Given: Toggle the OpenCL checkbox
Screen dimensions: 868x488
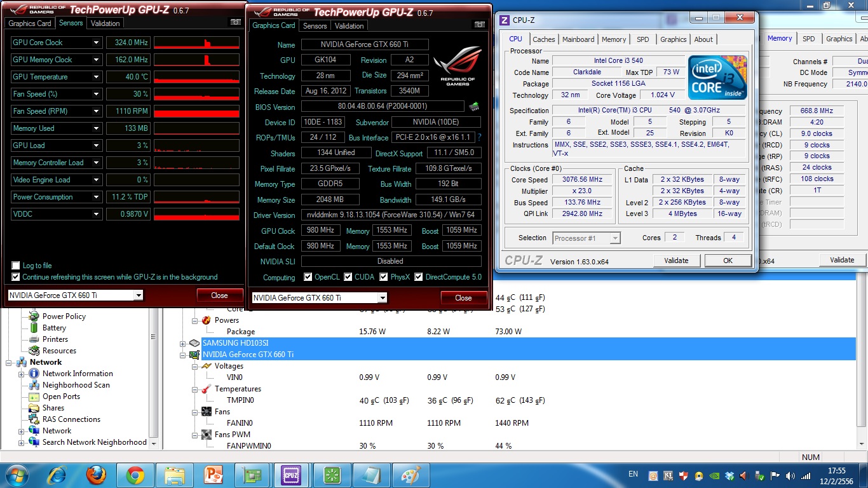Looking at the screenshot, I should coord(308,277).
